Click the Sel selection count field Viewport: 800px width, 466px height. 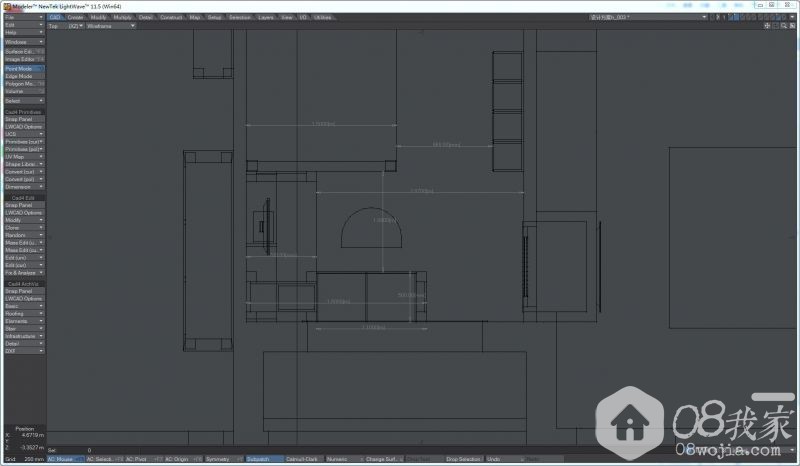point(65,451)
